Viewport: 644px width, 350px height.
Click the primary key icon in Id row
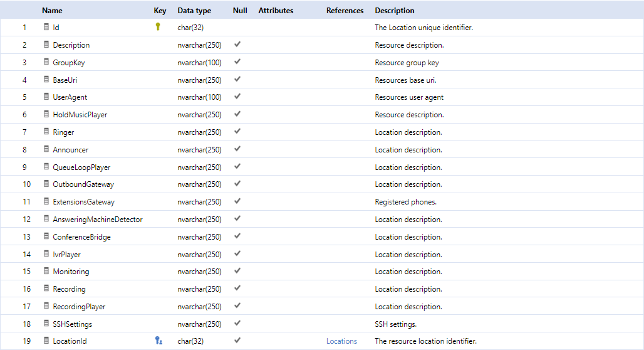tap(158, 27)
